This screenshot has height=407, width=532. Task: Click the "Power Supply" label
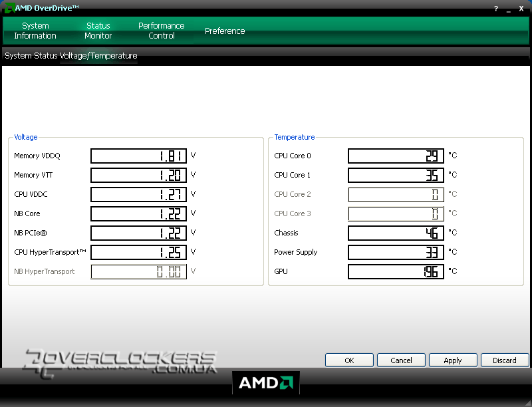[296, 252]
